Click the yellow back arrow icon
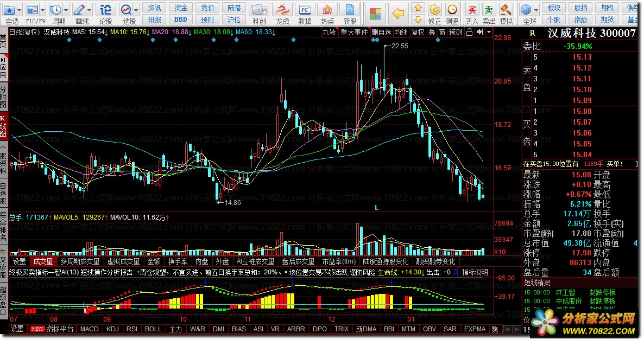644x340 pixels. [398, 14]
